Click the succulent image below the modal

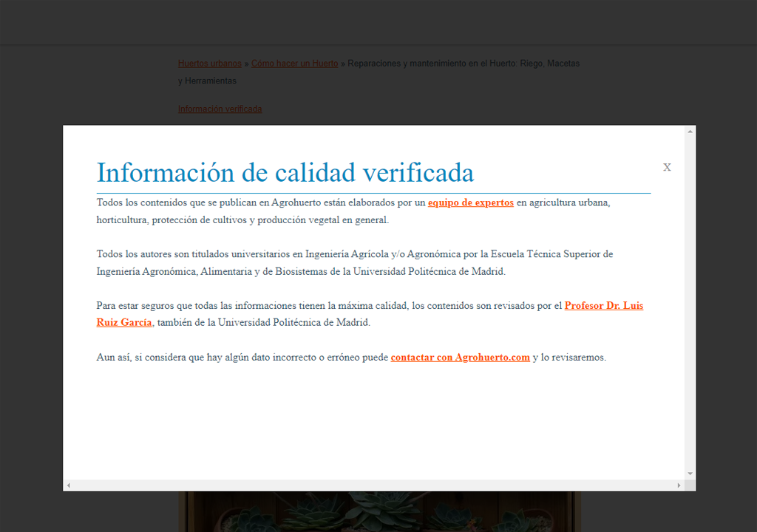pos(379,512)
